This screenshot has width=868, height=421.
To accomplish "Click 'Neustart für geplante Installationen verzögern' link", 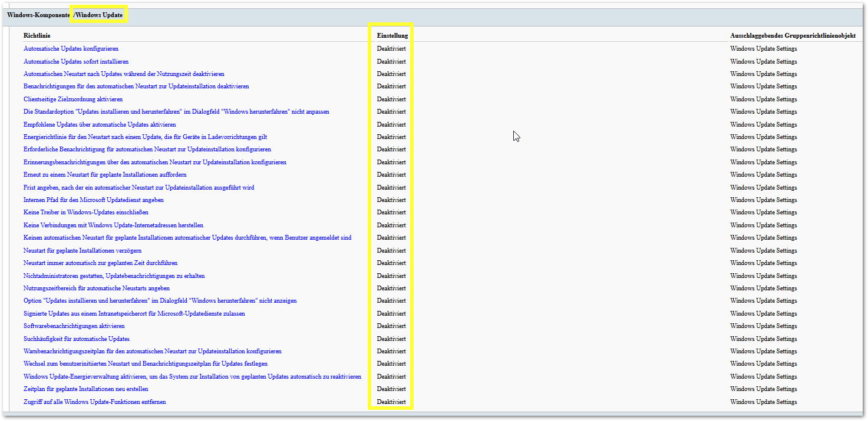I will [82, 251].
